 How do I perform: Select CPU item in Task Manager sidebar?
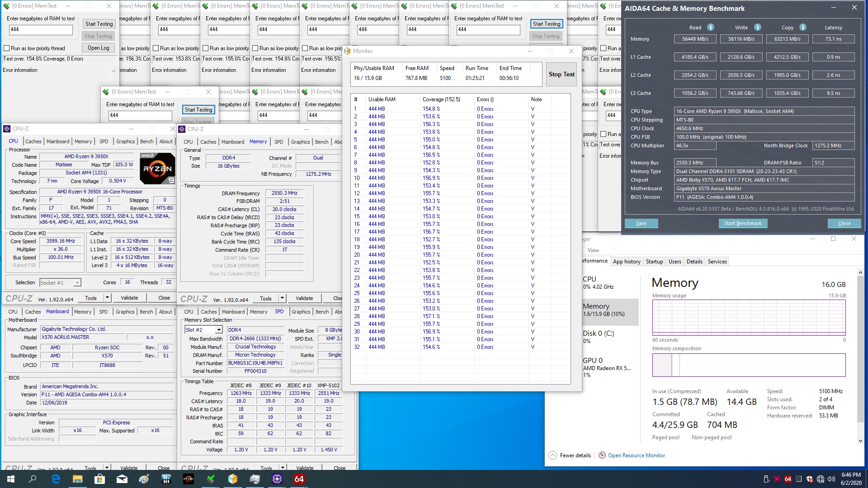click(x=609, y=282)
